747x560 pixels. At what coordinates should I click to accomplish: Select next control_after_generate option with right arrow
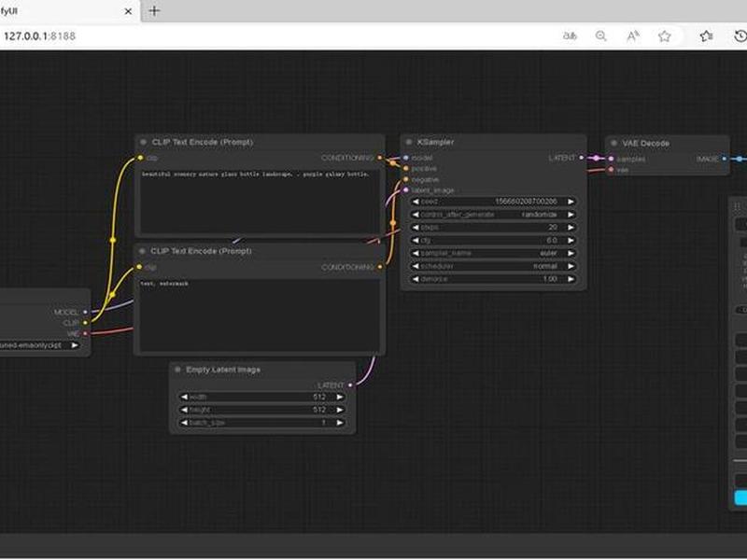pyautogui.click(x=571, y=215)
